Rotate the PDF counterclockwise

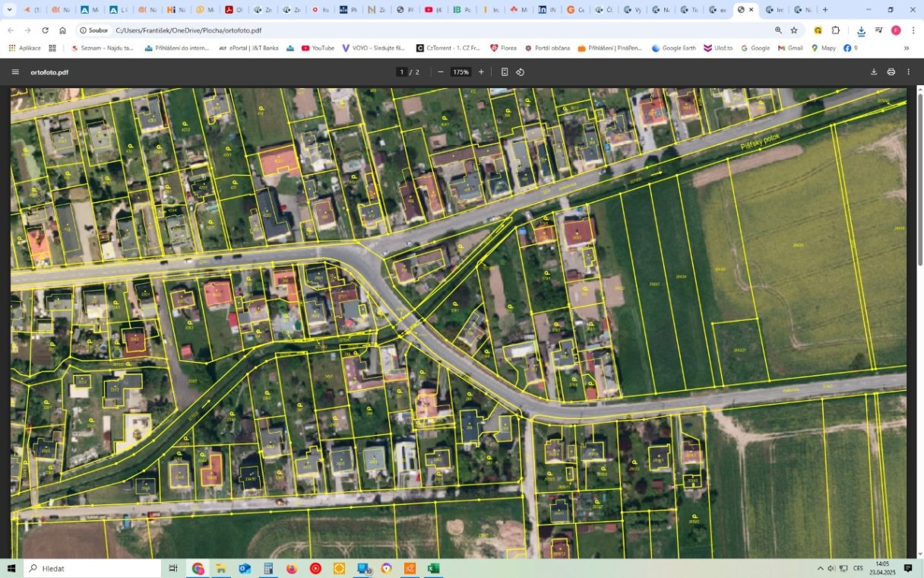click(521, 72)
